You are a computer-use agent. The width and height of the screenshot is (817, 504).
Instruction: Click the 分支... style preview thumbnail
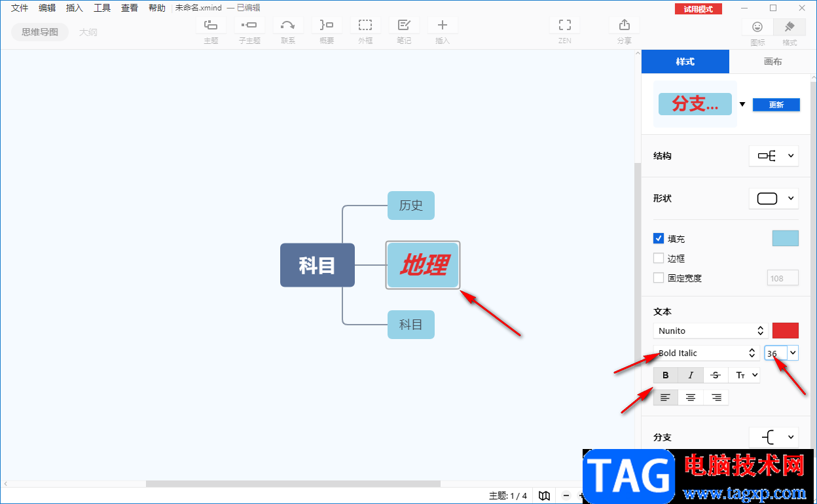pyautogui.click(x=695, y=104)
